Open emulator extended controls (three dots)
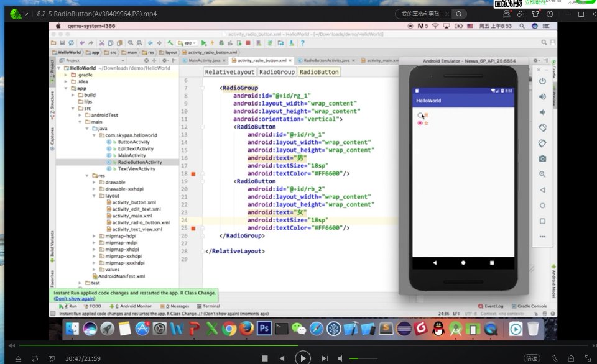 [x=542, y=237]
